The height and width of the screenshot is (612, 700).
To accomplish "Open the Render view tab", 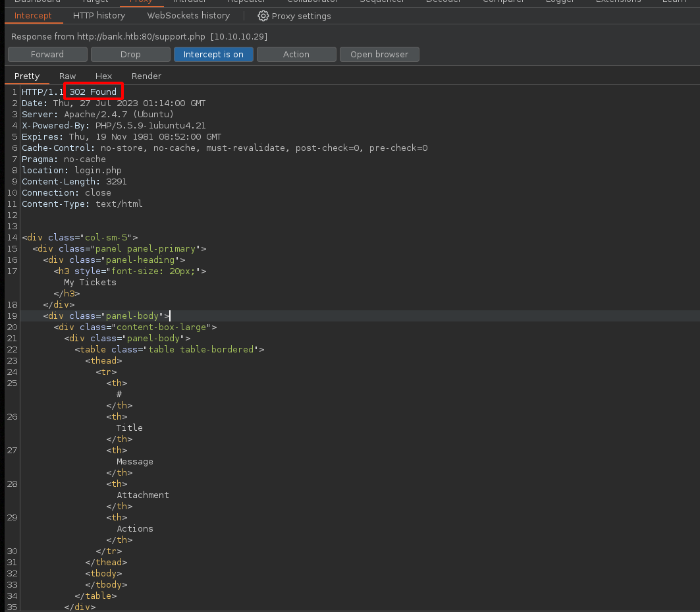I will coord(146,76).
